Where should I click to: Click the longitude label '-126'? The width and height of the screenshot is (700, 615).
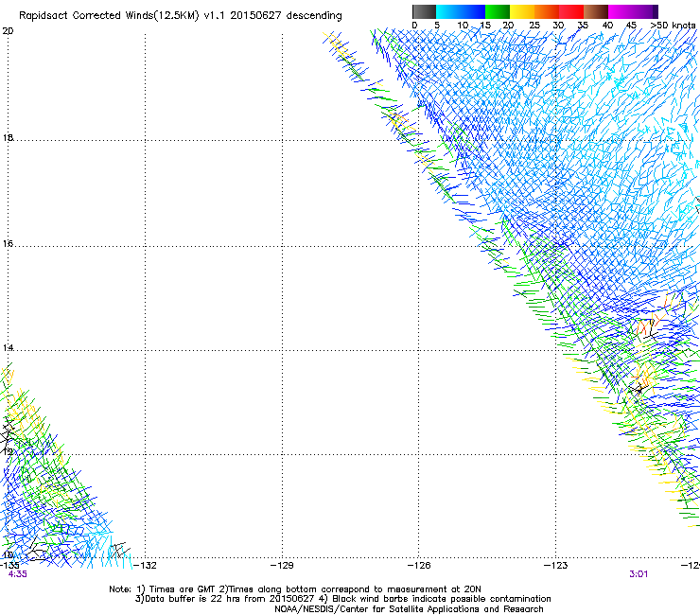point(419,566)
